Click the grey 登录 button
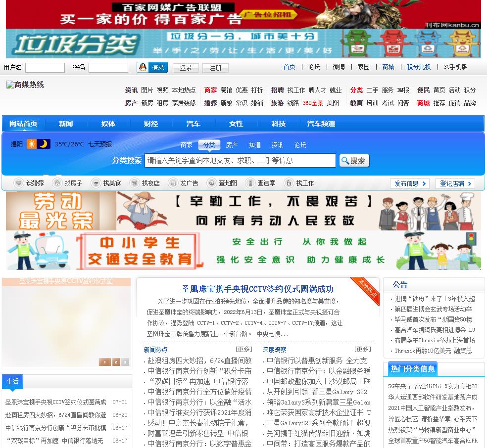Image resolution: width=487 pixels, height=448 pixels. pyautogui.click(x=186, y=68)
